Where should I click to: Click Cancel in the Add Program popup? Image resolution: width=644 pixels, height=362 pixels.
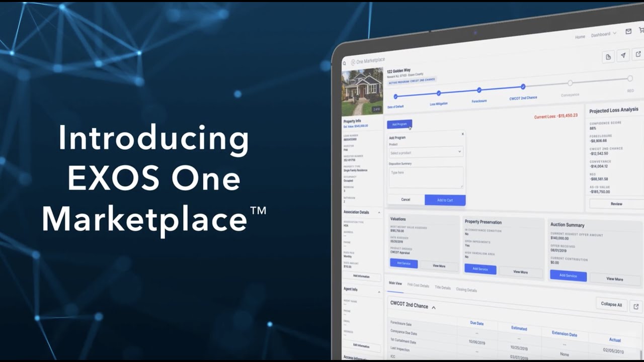[406, 200]
